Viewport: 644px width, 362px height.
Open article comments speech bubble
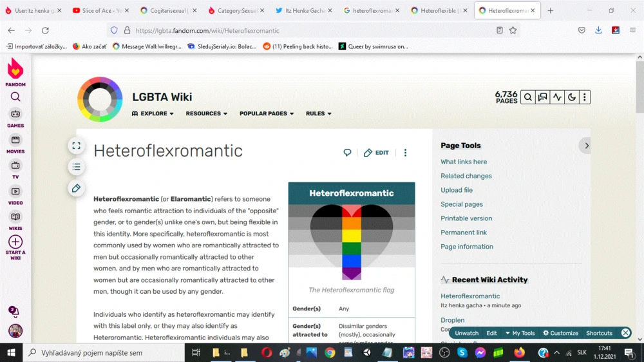348,153
